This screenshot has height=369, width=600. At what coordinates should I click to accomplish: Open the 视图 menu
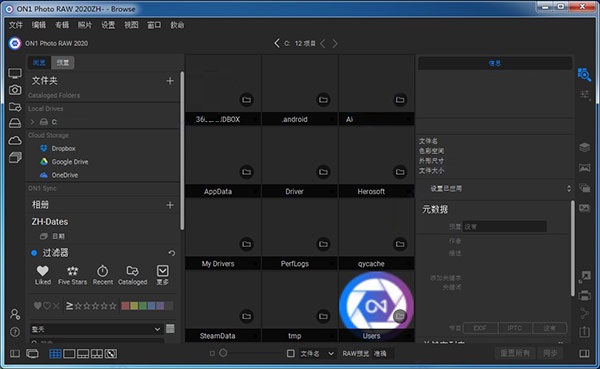[131, 25]
